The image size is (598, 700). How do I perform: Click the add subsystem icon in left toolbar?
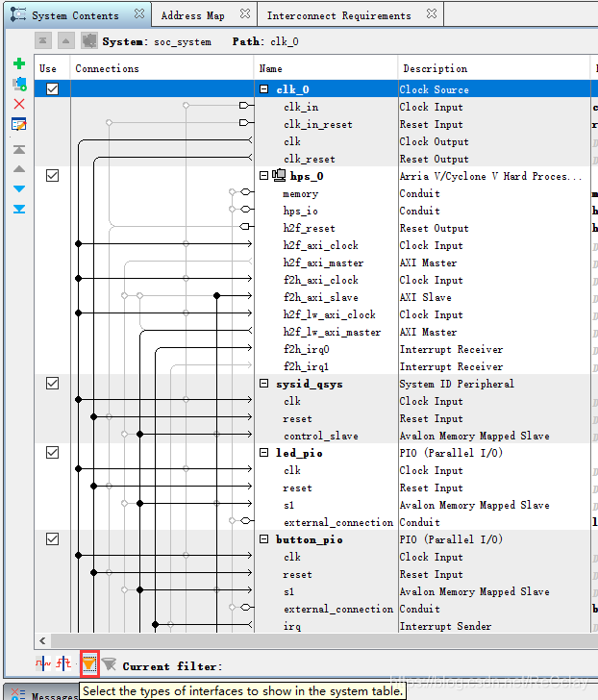tap(19, 84)
